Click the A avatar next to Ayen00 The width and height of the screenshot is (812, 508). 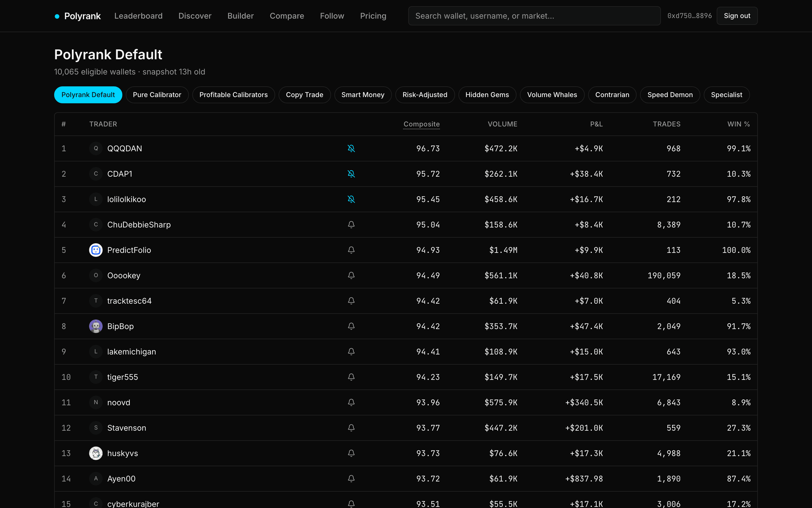click(x=96, y=478)
